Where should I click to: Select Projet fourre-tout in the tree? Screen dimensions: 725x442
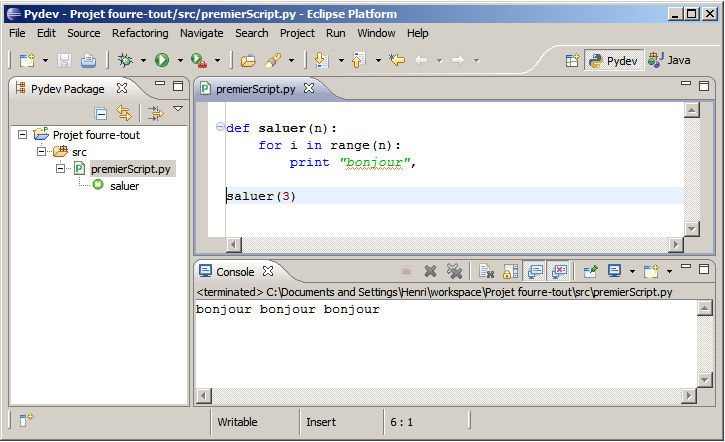(96, 135)
